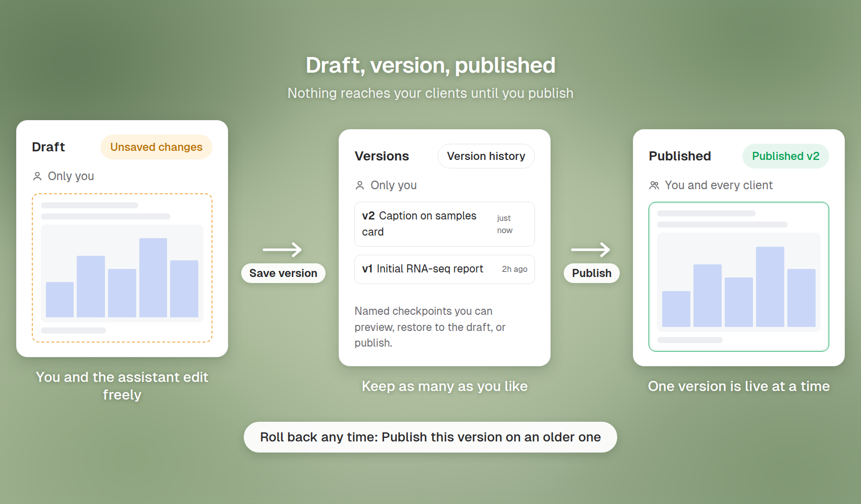Click 'Keep as many as you like' caption
861x504 pixels.
445,386
